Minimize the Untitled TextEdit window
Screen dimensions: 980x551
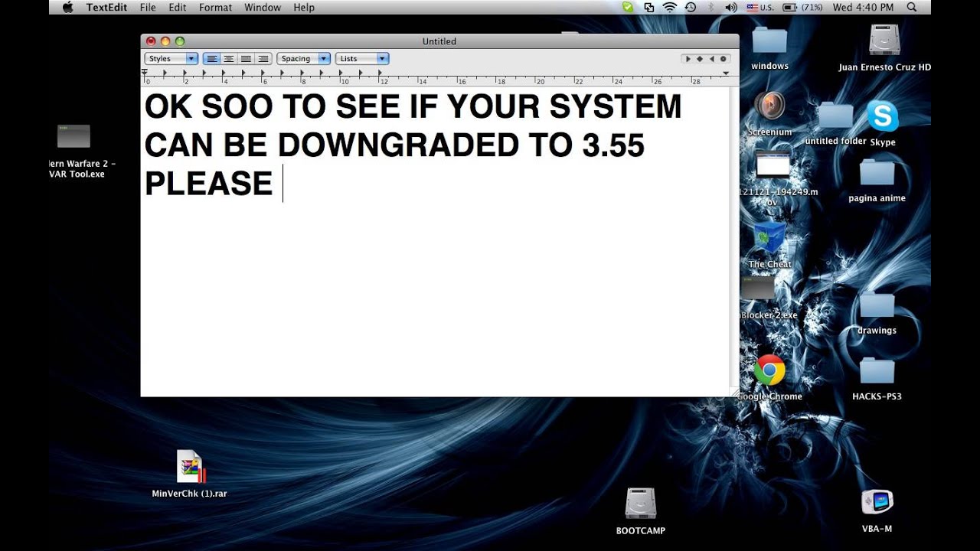(165, 41)
